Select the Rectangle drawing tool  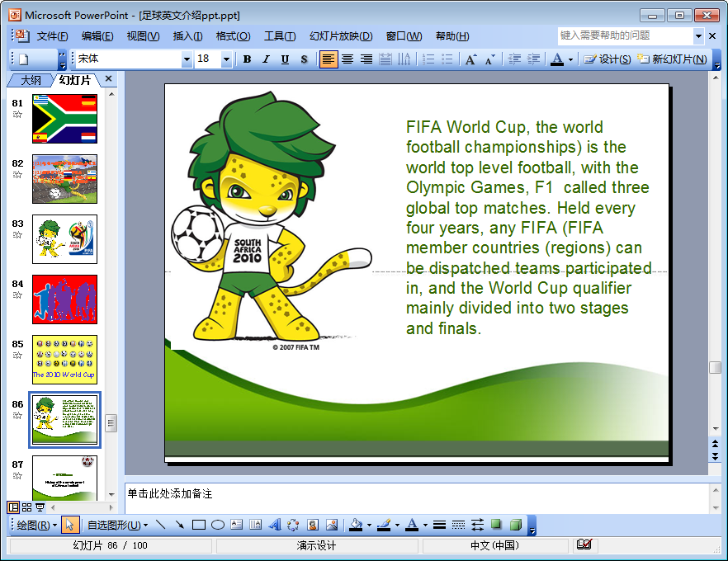199,525
